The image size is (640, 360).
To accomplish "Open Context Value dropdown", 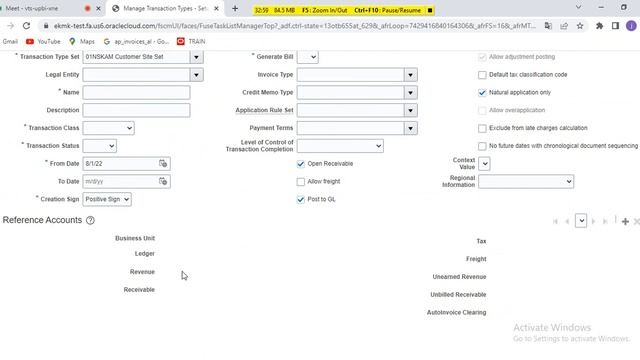I will point(484,164).
